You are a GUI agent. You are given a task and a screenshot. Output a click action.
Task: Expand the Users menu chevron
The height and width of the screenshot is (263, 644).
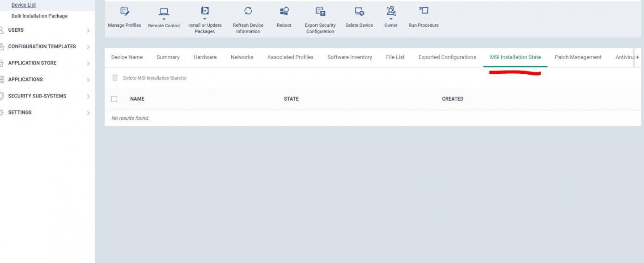click(x=88, y=30)
